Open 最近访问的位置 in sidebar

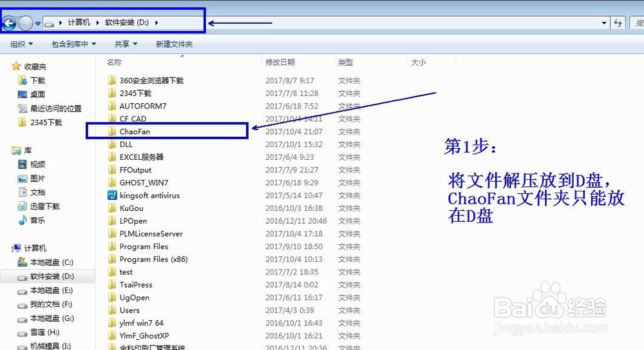tap(56, 108)
